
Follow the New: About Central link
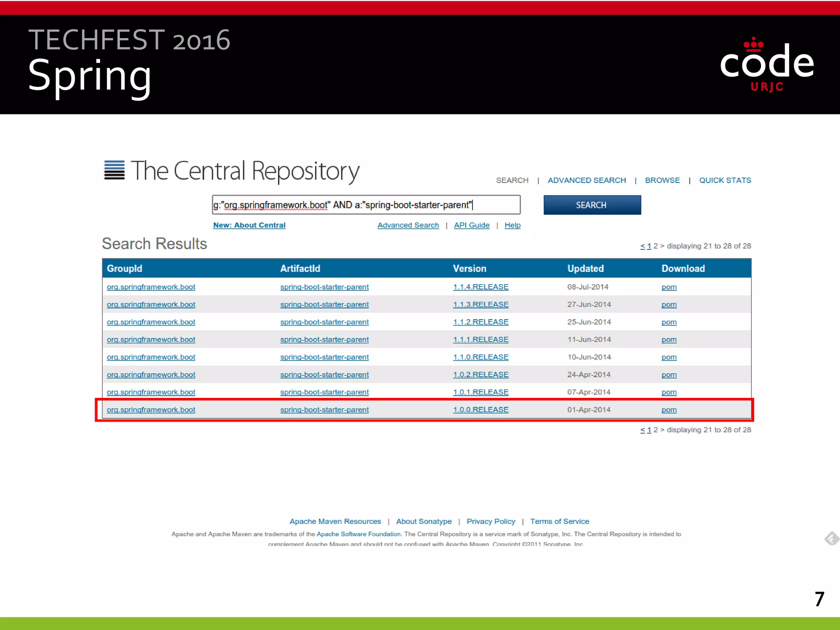click(249, 225)
